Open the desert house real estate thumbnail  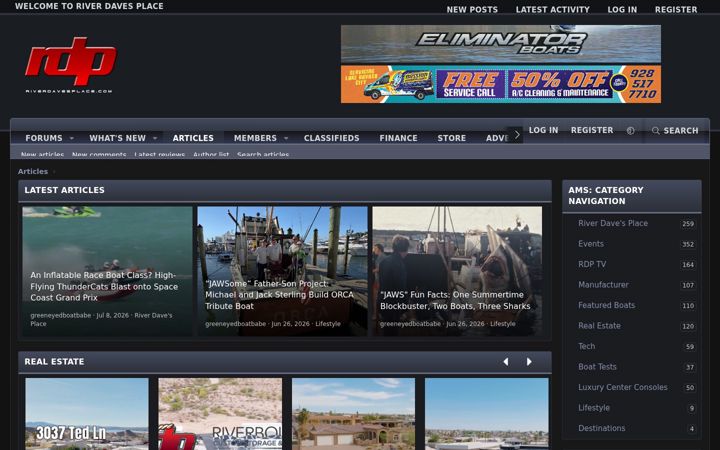pyautogui.click(x=354, y=414)
